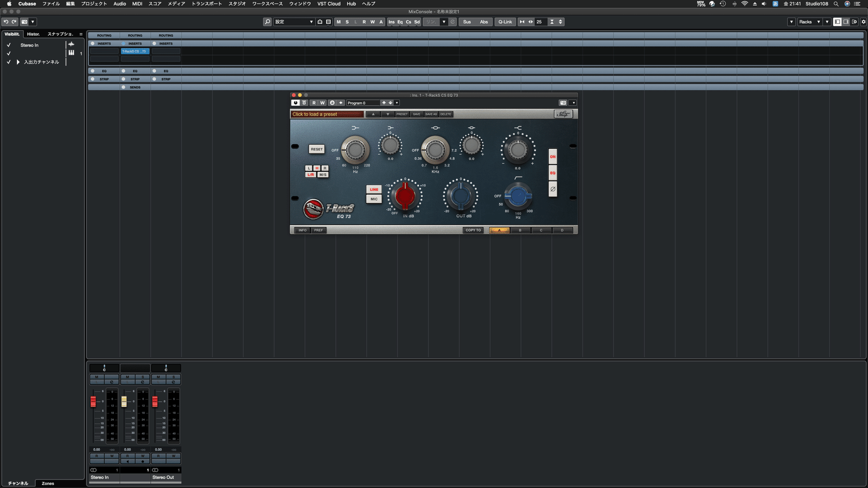Switch to the スナップショ. tab
868x488 pixels.
tap(60, 34)
